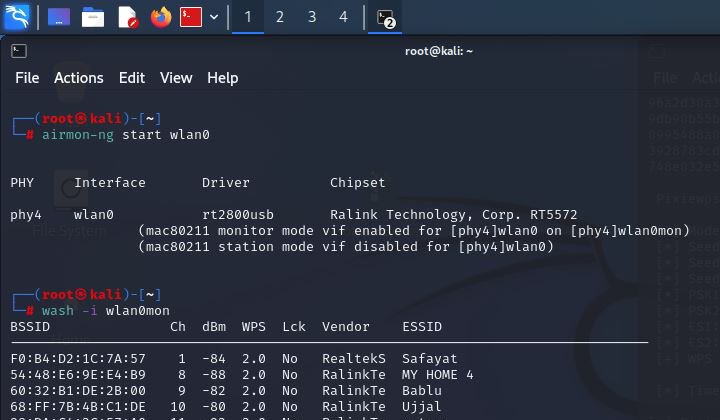Image resolution: width=720 pixels, height=420 pixels.
Task: Launch the text editor from panel
Action: pos(128,17)
